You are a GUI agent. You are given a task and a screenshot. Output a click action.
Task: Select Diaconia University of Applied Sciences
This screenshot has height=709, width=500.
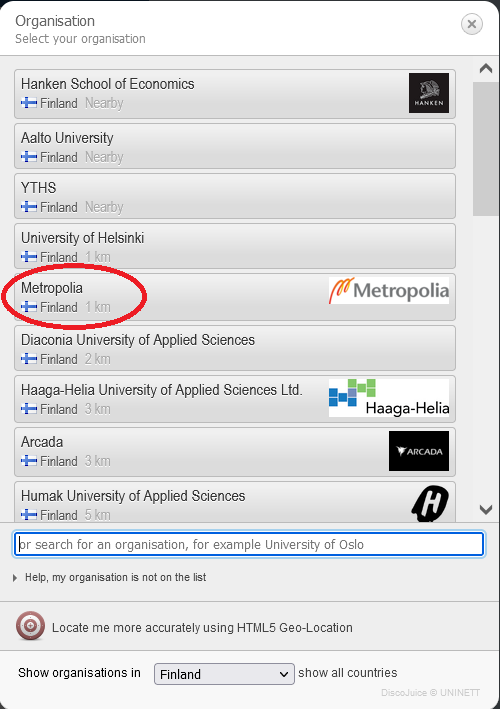click(x=235, y=348)
